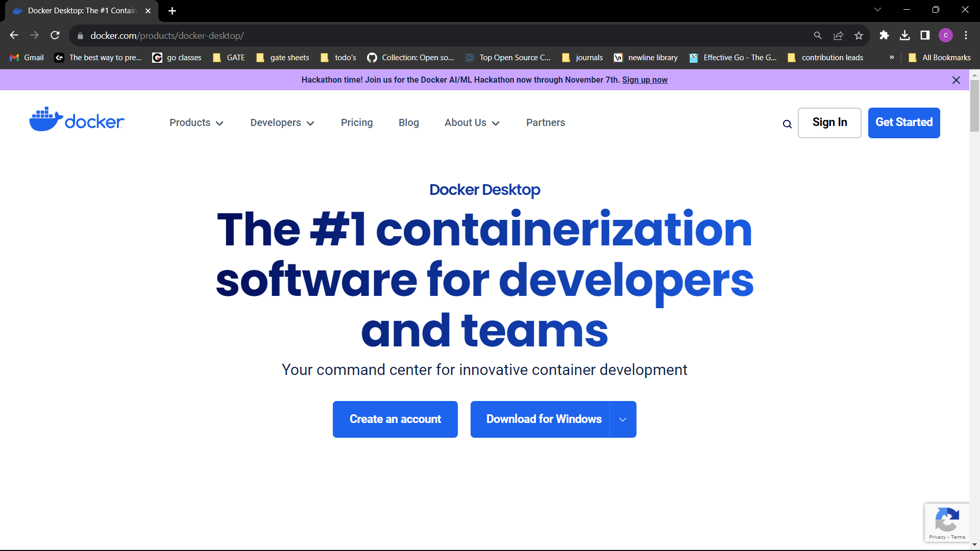Open Gmail from the bookmarks bar
Image resolution: width=980 pixels, height=551 pixels.
tap(26, 58)
